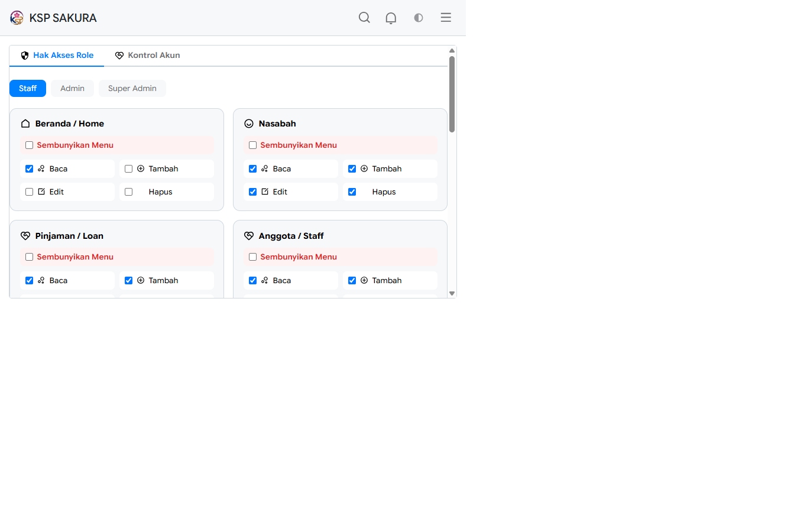The width and height of the screenshot is (807, 532).
Task: Select the Super Admin role button
Action: click(132, 88)
